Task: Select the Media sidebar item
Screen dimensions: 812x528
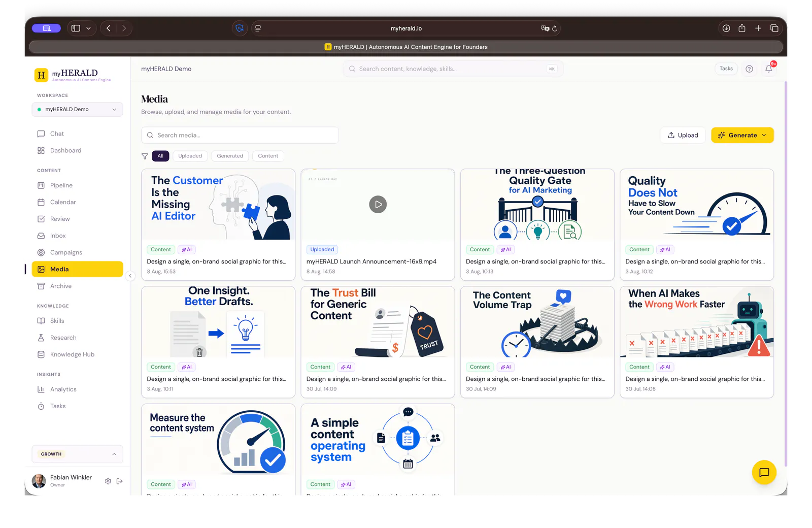Action: [77, 269]
